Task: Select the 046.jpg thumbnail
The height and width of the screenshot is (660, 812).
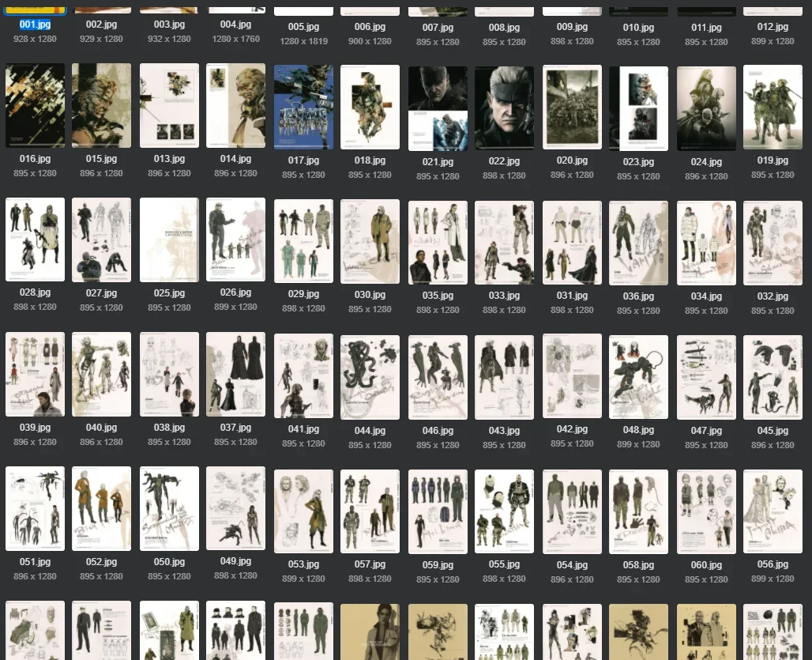Action: point(438,377)
